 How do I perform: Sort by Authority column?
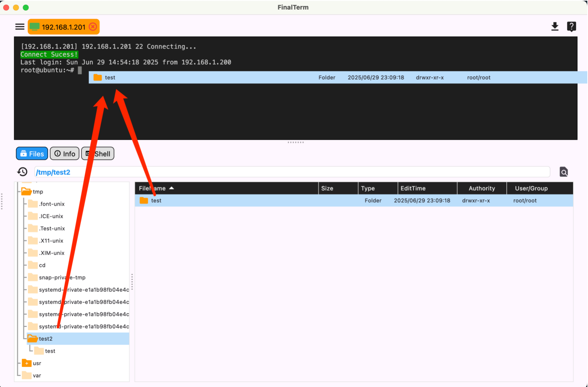(x=482, y=188)
